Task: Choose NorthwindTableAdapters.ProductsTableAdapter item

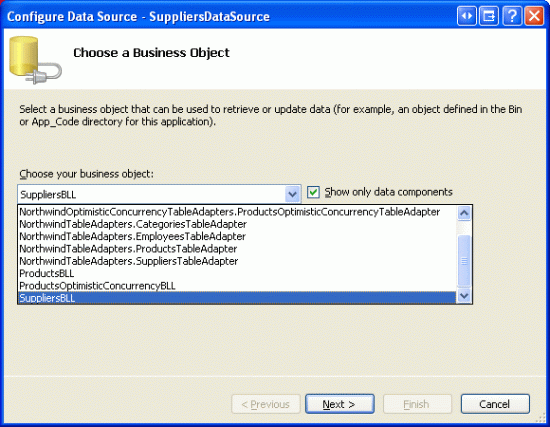Action: click(237, 248)
